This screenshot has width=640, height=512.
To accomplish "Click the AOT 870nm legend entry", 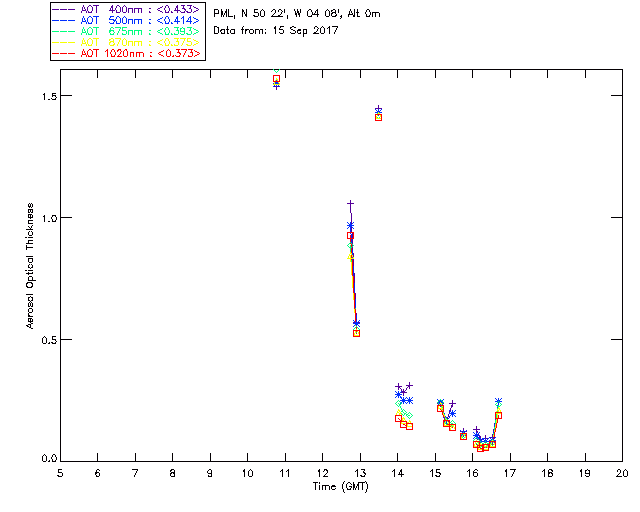I will 127,42.
